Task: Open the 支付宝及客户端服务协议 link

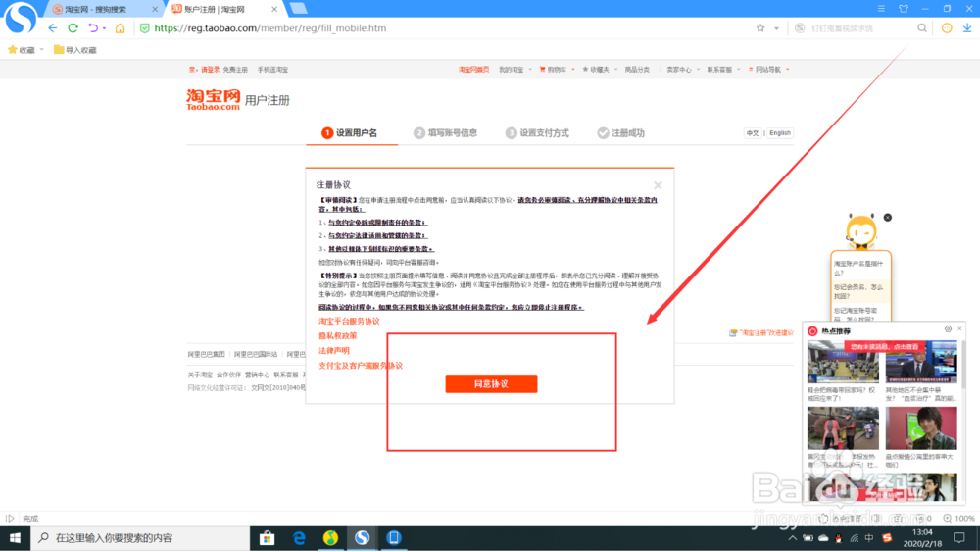Action: [361, 366]
